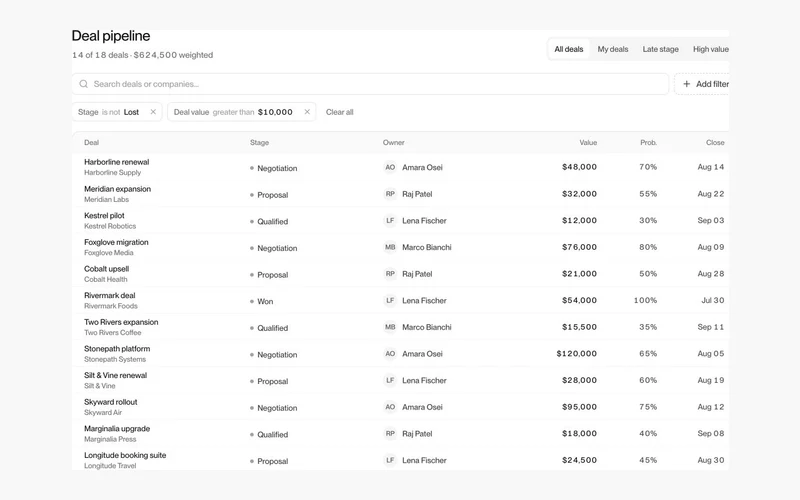Click Qualified stage in Kestrel pilot row
Viewport: 800px width, 500px height.
(269, 221)
